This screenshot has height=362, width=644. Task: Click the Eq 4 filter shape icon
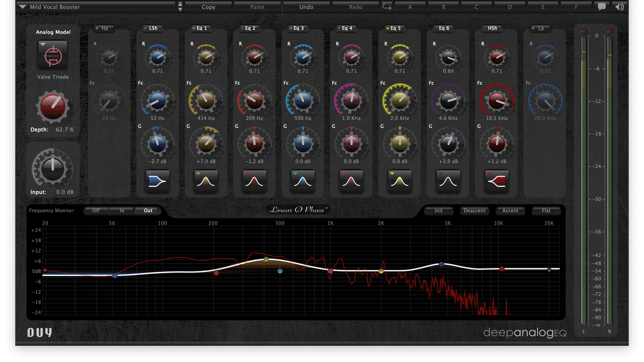(351, 181)
